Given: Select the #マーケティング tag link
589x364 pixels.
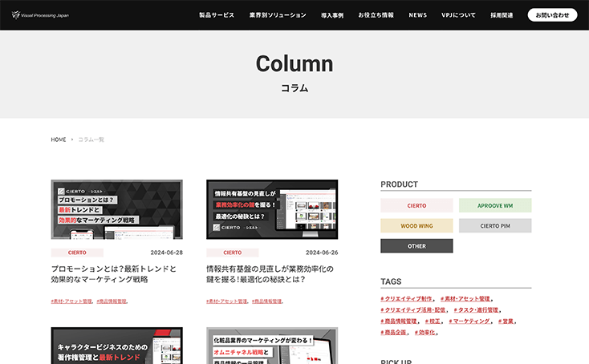Looking at the screenshot, I should 469,321.
